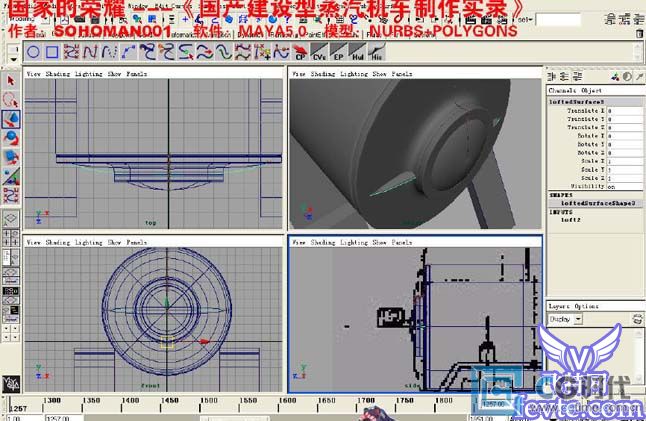Open the Channels menu in Channel Box

click(563, 90)
